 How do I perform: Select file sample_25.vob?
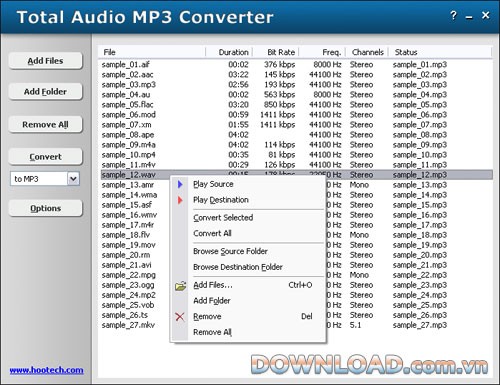(128, 305)
